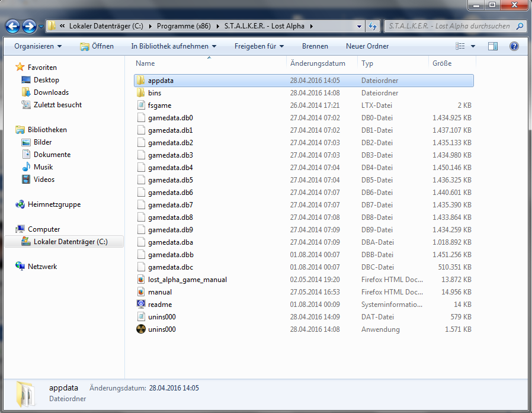The width and height of the screenshot is (532, 413).
Task: Click the bins folder icon
Action: [x=141, y=93]
